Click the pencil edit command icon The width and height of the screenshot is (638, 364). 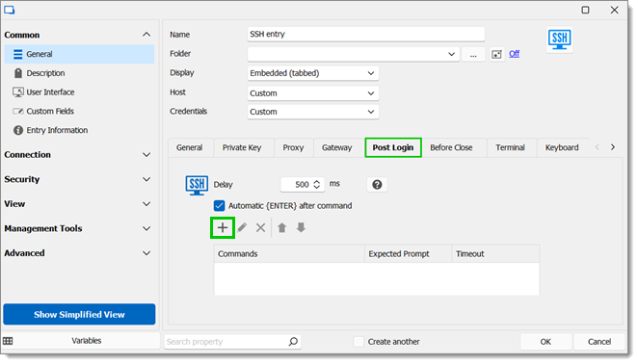242,228
